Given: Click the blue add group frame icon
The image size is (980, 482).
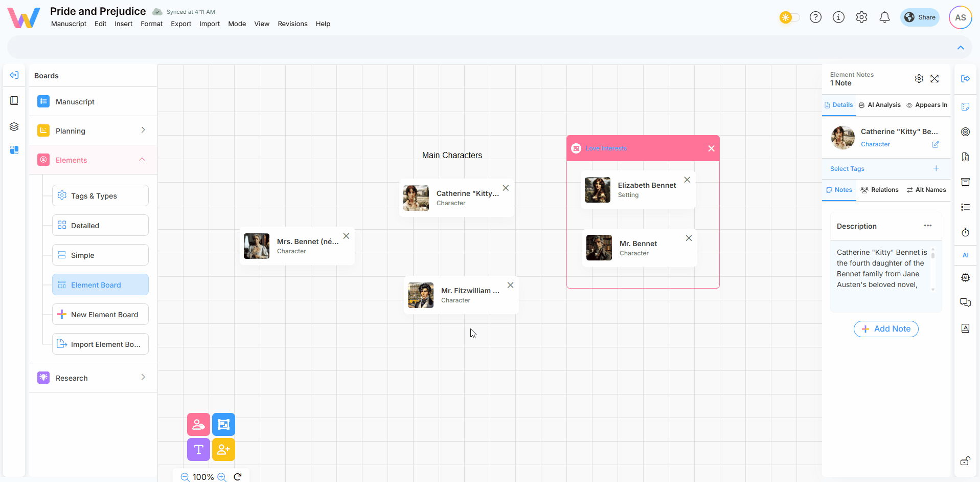Looking at the screenshot, I should 223,424.
